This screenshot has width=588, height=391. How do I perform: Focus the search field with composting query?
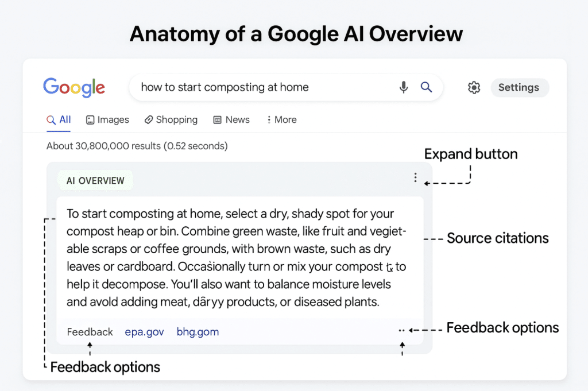(258, 87)
